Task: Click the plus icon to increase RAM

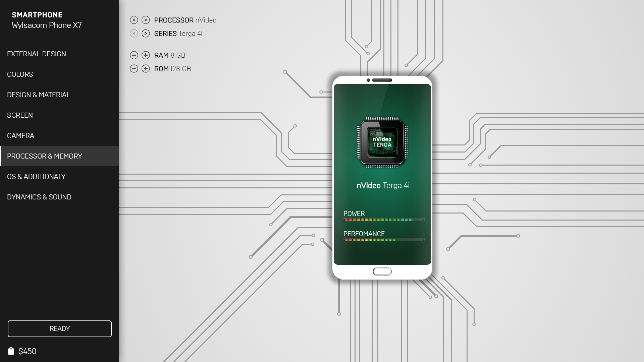Action: [146, 55]
